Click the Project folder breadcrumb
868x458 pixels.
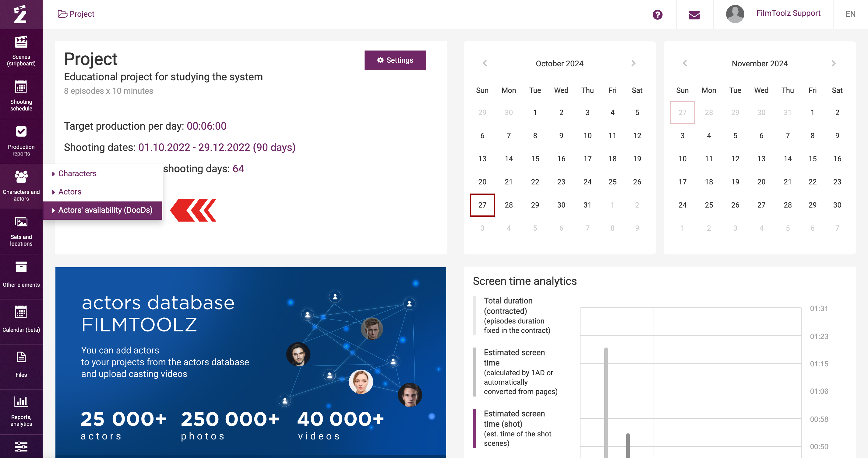76,14
